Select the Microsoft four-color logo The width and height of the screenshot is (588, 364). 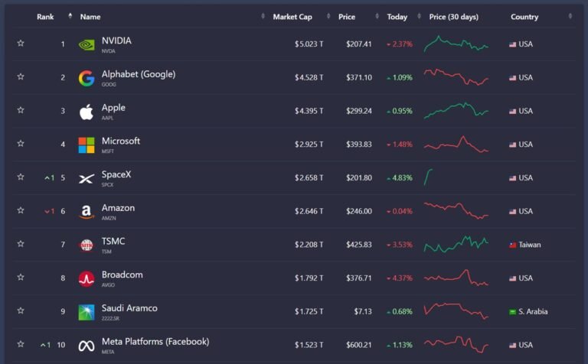click(87, 145)
